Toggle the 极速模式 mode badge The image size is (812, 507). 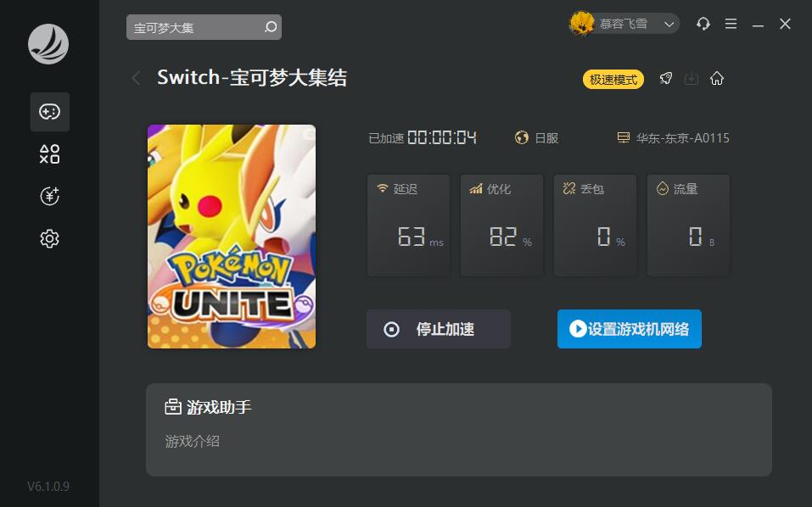tap(613, 79)
